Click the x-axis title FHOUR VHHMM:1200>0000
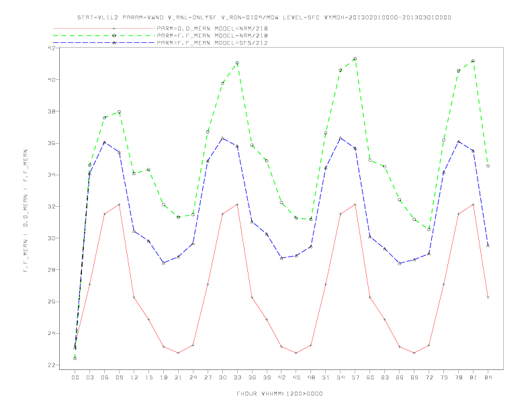 point(279,394)
